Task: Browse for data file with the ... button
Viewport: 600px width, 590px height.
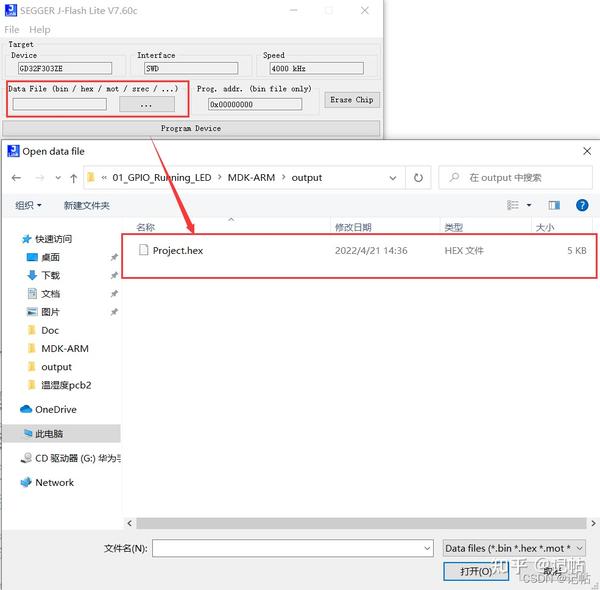Action: (147, 104)
